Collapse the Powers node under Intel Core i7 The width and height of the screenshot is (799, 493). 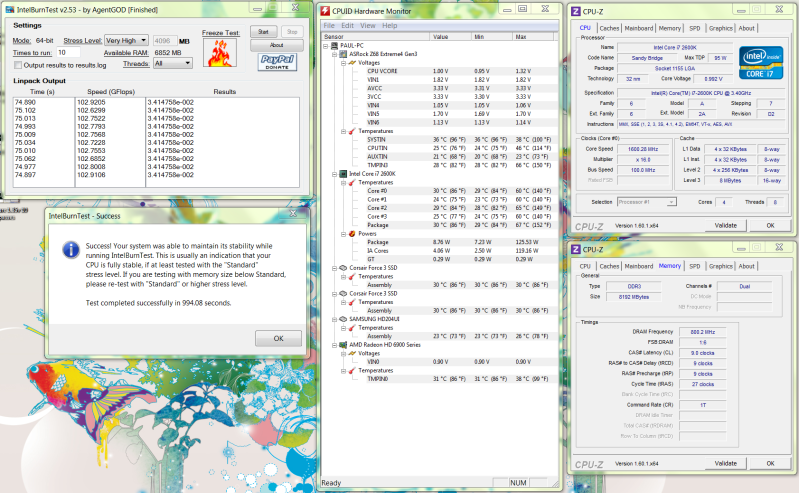coord(343,234)
